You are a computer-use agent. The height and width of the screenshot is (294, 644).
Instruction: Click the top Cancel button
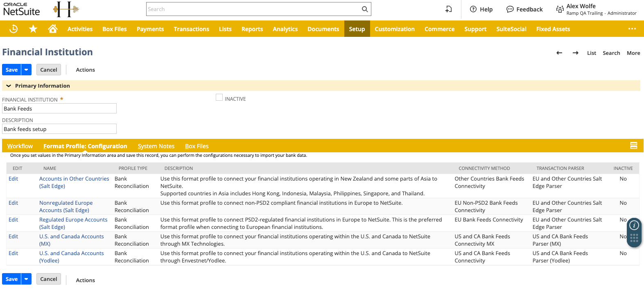click(49, 70)
